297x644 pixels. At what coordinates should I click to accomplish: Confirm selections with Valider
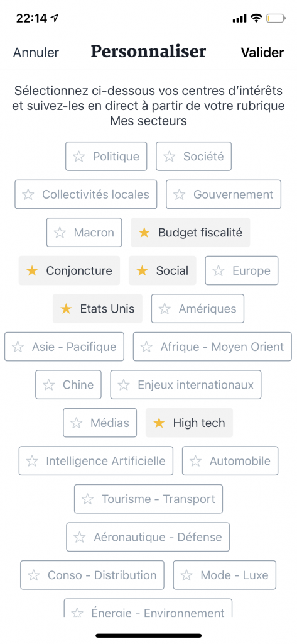coord(262,53)
